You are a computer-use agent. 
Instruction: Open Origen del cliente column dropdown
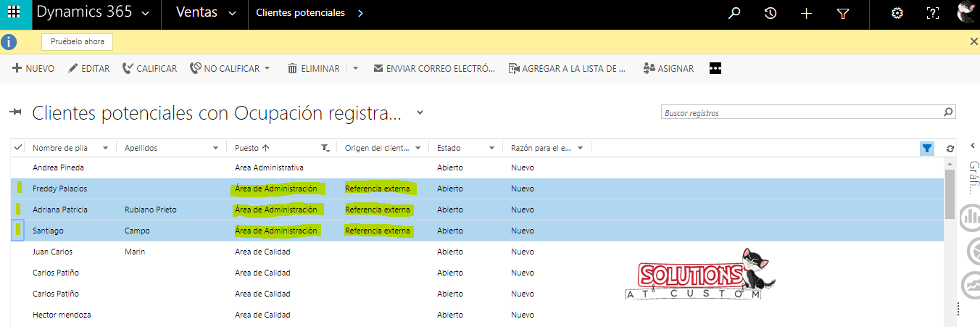tap(418, 148)
